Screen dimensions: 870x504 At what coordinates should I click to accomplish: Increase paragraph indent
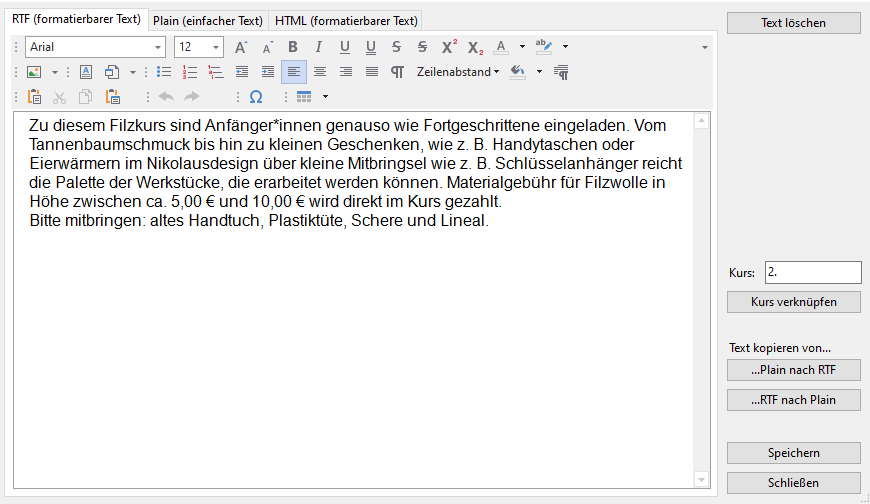(x=268, y=72)
